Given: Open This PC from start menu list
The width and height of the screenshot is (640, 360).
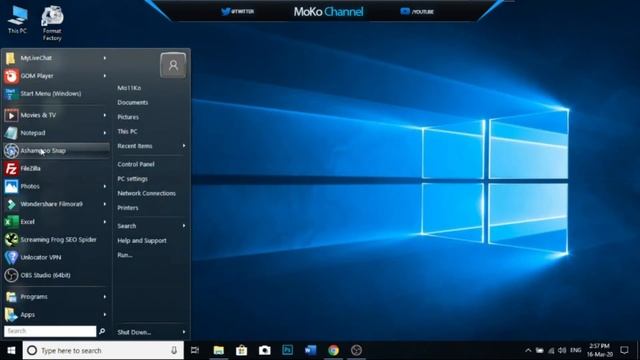Looking at the screenshot, I should point(127,131).
